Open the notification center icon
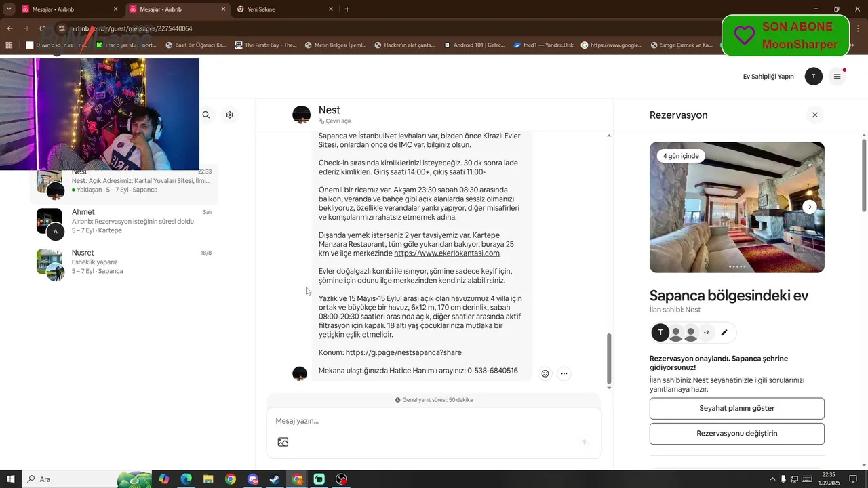 pyautogui.click(x=853, y=479)
